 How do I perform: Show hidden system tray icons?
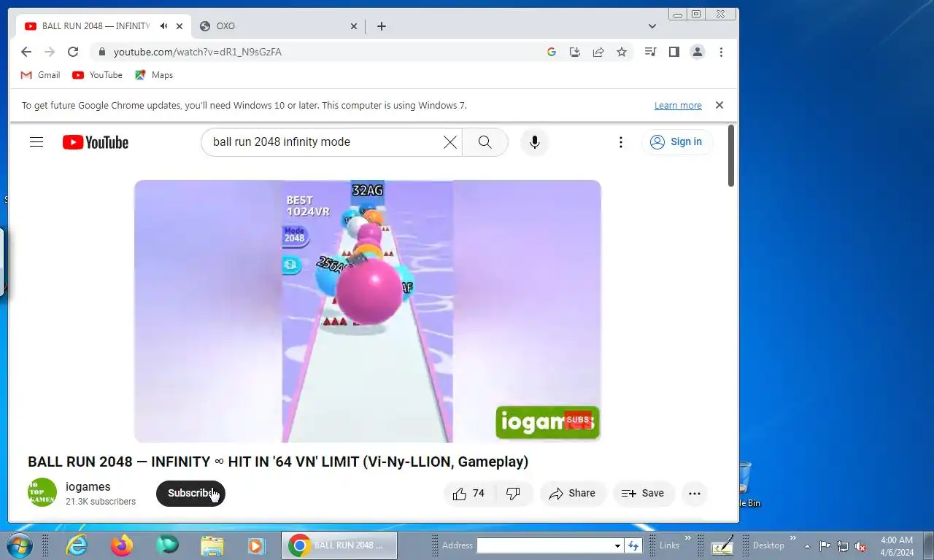point(807,545)
